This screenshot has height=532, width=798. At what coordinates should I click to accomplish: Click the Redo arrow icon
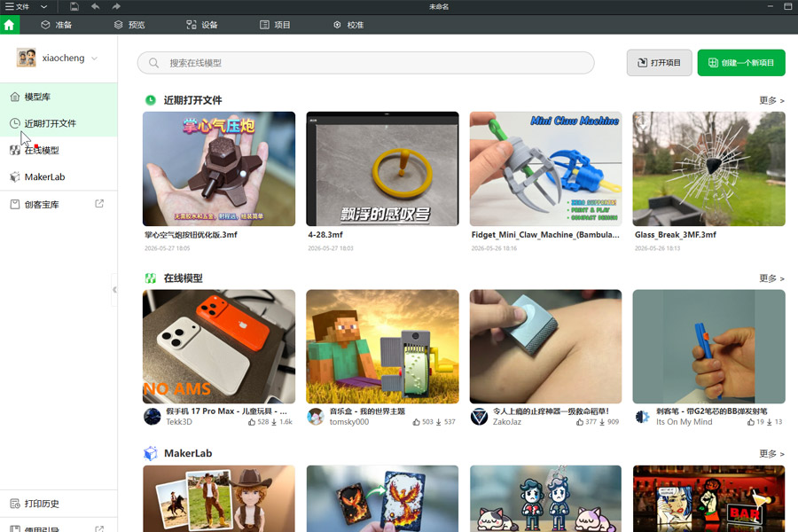coord(116,6)
